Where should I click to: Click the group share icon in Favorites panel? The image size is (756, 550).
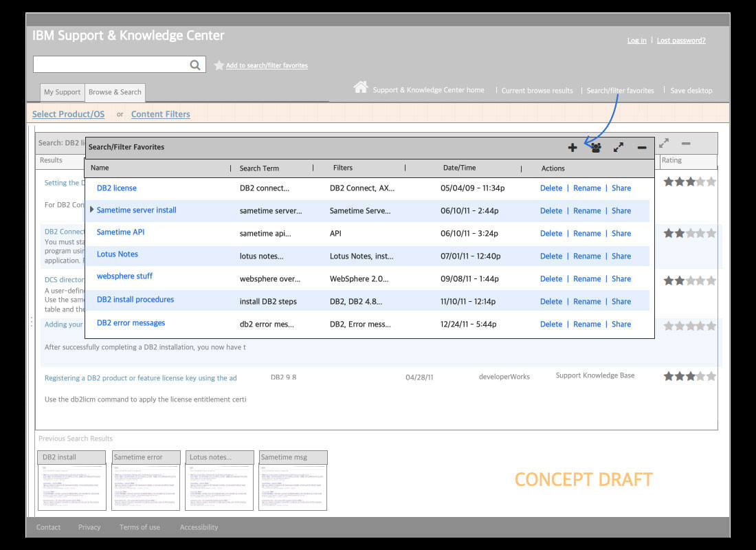pos(596,147)
